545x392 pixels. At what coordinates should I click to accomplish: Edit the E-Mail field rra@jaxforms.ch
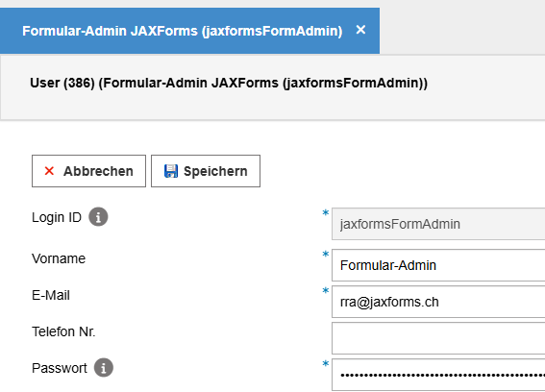click(x=438, y=302)
